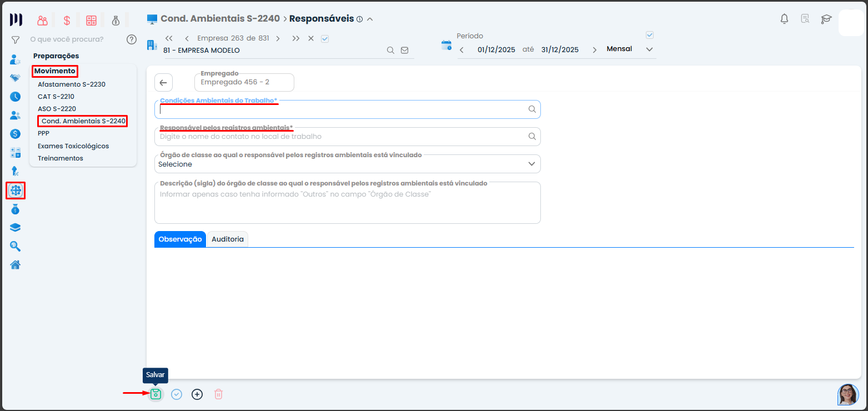Go to previous period arrow
Viewport: 868px width, 411px height.
point(461,50)
